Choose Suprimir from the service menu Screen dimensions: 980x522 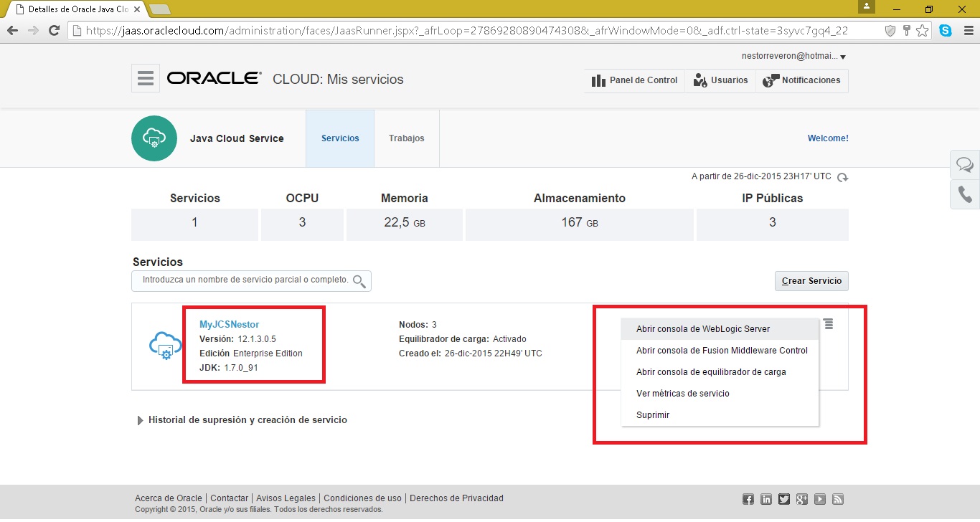[653, 415]
